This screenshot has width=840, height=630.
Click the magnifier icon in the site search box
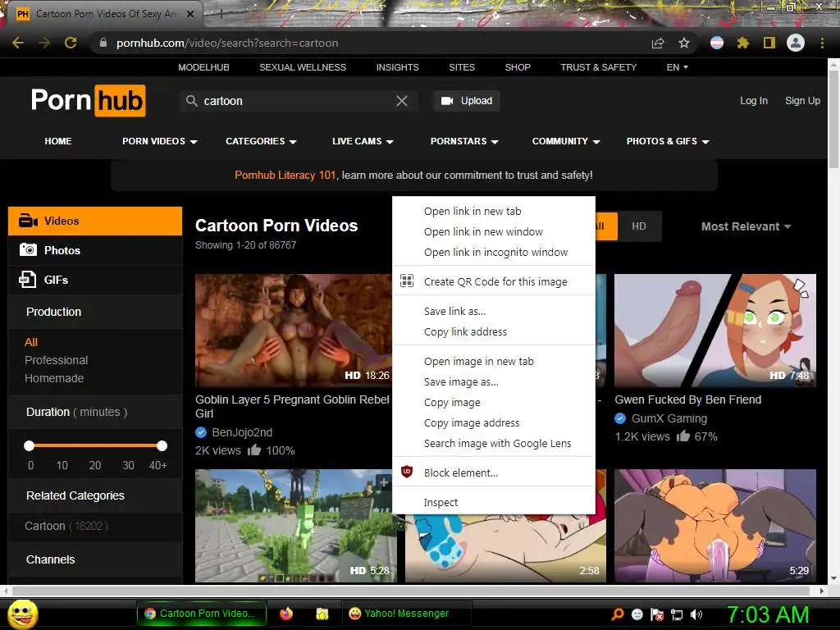(192, 101)
